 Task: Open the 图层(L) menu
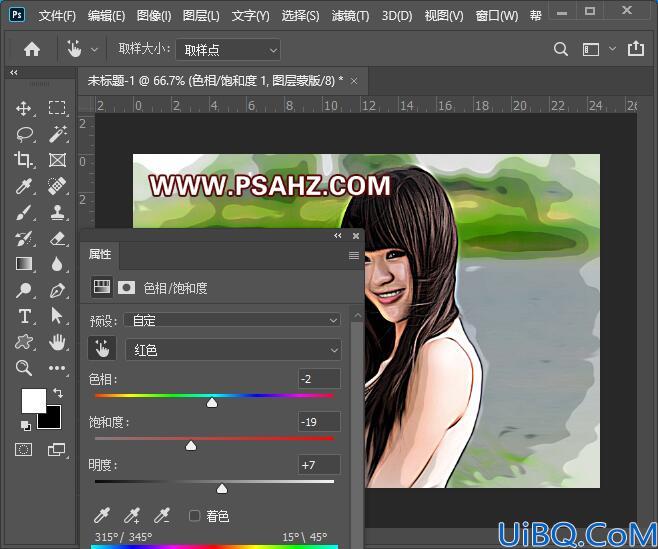[201, 16]
